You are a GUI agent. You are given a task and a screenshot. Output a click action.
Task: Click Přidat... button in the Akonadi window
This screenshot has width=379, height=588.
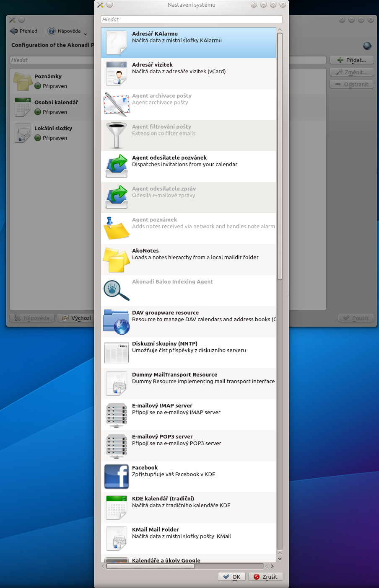coord(351,60)
